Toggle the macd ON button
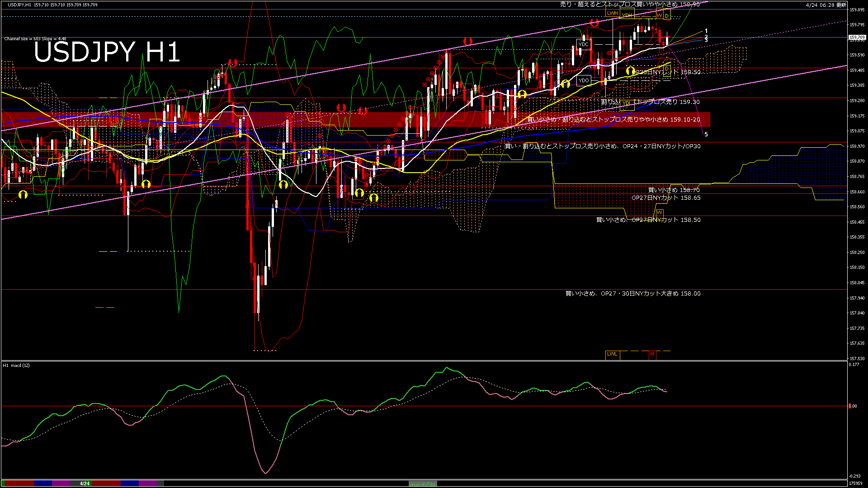The height and width of the screenshot is (488, 868). tap(423, 483)
